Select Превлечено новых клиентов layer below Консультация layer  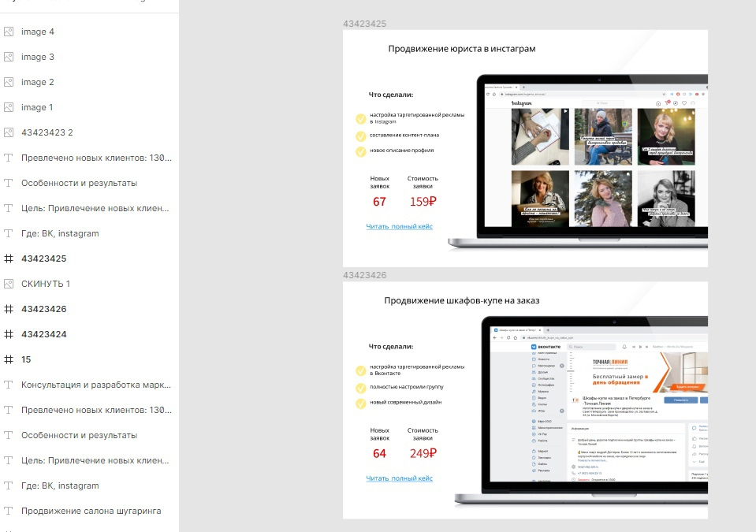pyautogui.click(x=96, y=410)
